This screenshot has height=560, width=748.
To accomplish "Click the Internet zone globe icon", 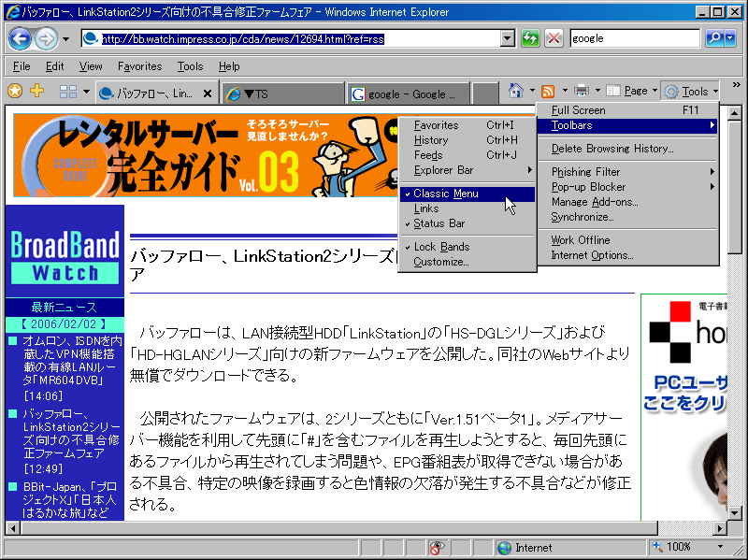I will coord(504,548).
